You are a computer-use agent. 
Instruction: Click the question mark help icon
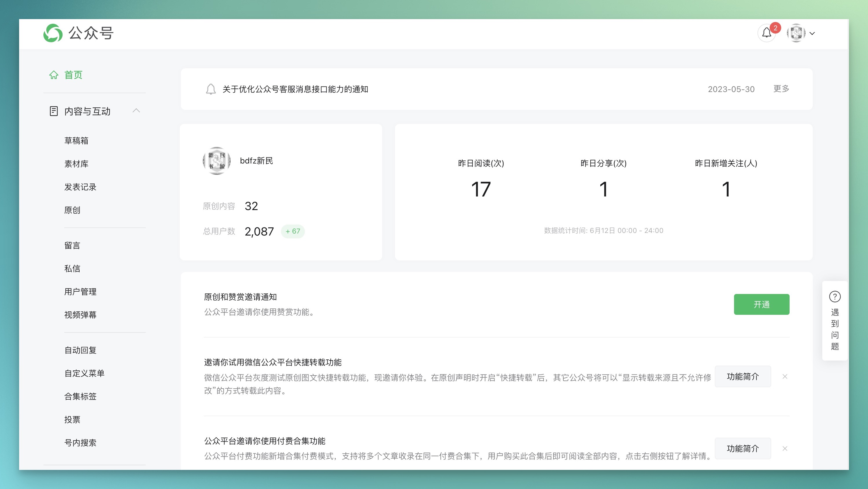point(835,297)
